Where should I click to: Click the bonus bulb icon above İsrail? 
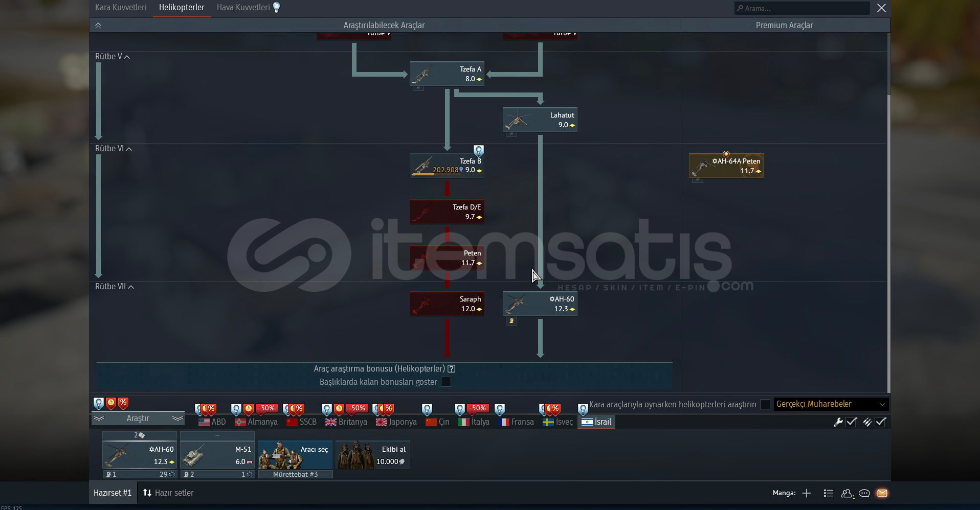(583, 409)
